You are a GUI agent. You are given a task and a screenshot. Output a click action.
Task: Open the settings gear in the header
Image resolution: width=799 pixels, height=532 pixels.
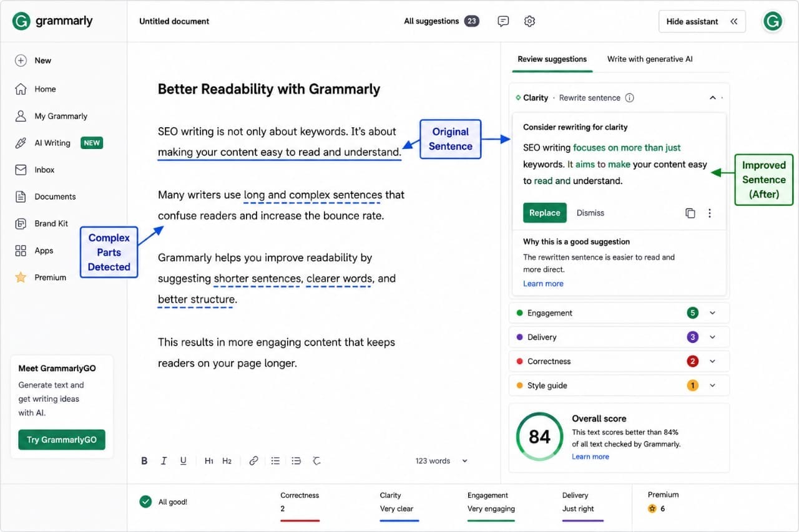(x=529, y=21)
